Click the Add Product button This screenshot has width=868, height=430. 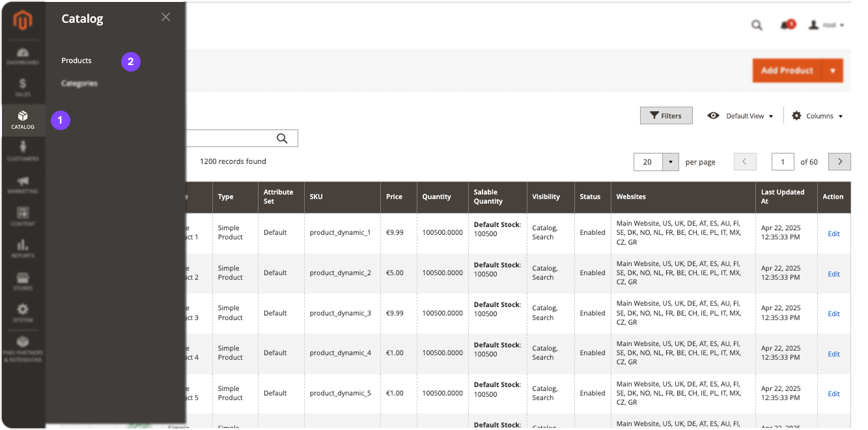[787, 70]
